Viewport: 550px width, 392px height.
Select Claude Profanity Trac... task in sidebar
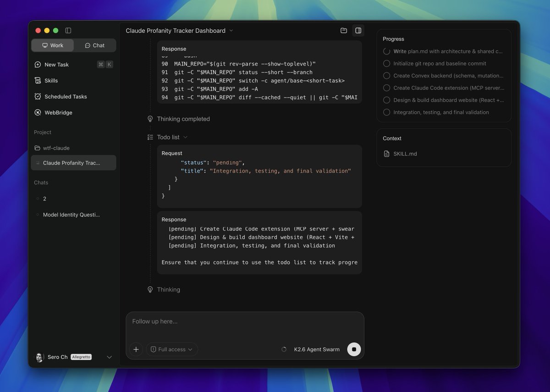click(x=73, y=163)
